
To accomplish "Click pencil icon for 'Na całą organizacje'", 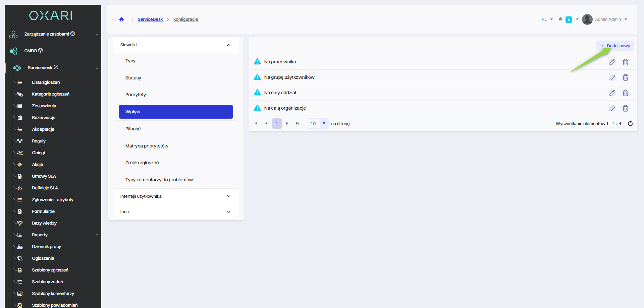I will (x=612, y=108).
